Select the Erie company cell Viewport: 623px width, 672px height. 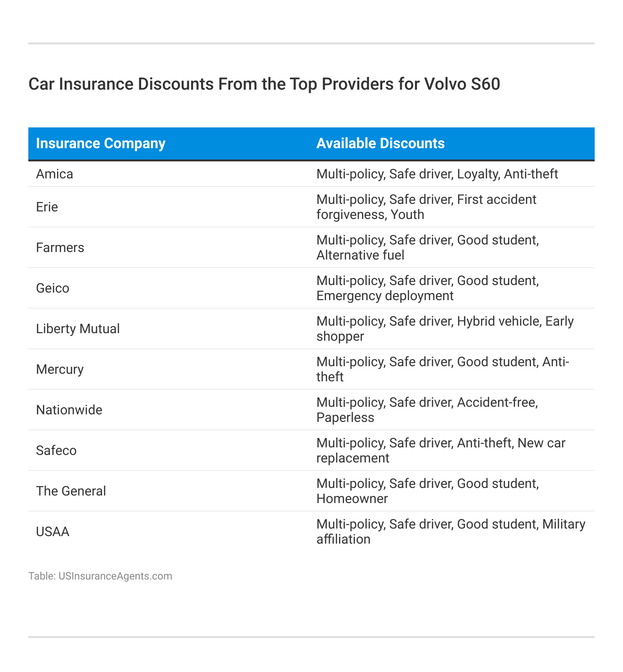point(47,207)
